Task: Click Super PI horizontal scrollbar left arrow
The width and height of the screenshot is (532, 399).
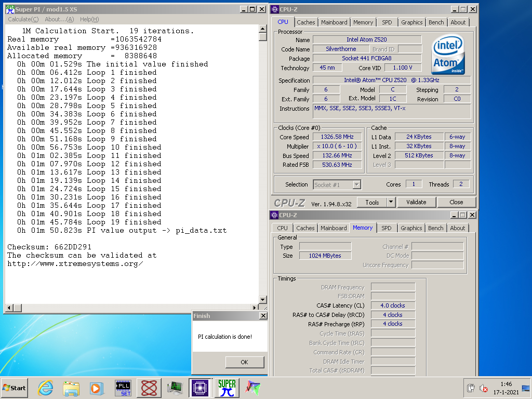Action: click(x=9, y=308)
